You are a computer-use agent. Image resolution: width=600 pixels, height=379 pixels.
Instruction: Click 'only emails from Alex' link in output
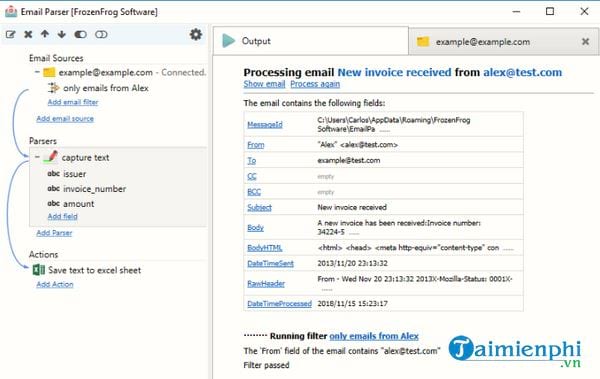pyautogui.click(x=374, y=336)
